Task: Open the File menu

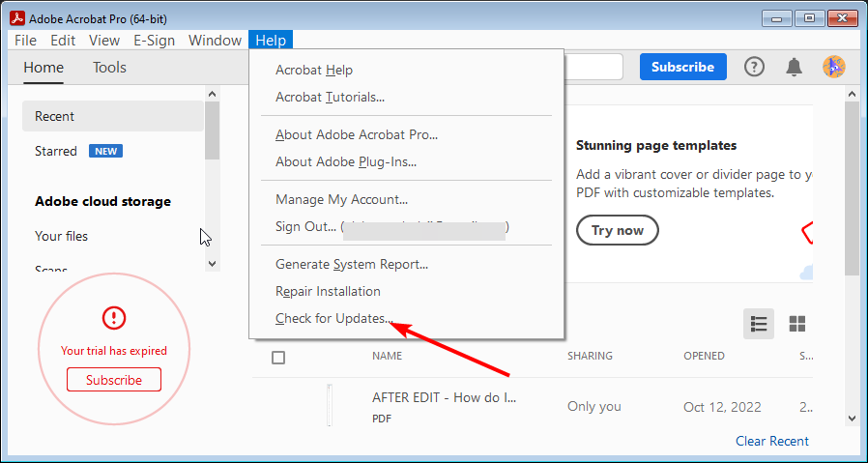Action: tap(25, 41)
